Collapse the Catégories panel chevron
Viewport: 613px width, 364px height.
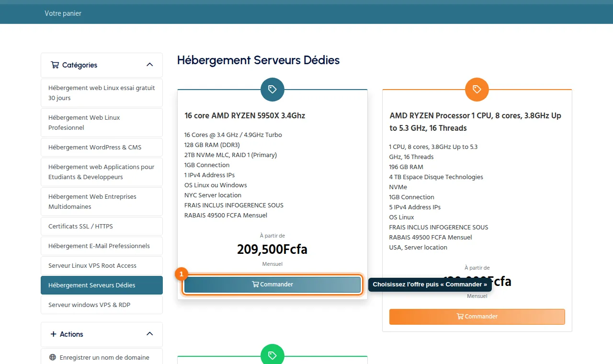point(149,65)
